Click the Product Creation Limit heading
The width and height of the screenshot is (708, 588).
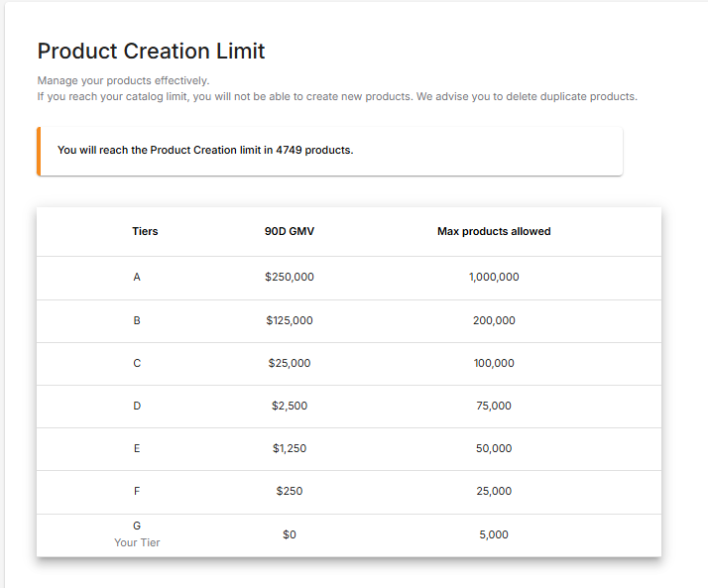pos(151,51)
